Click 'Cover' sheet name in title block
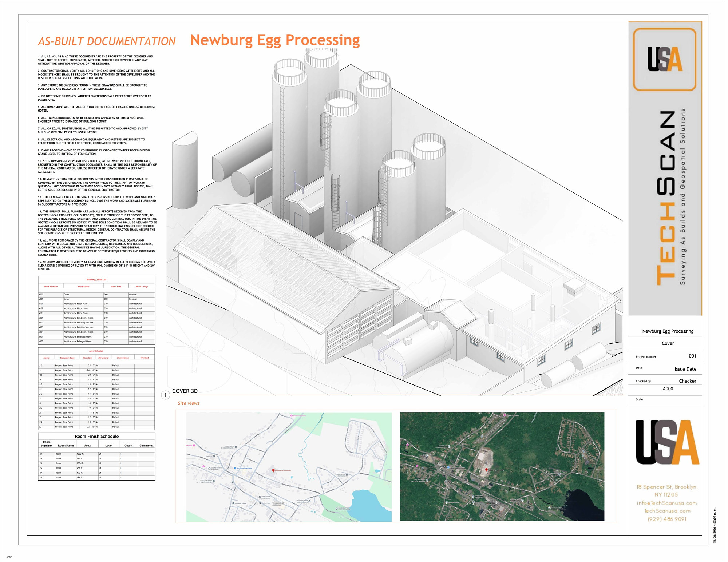728x562 pixels. point(668,343)
